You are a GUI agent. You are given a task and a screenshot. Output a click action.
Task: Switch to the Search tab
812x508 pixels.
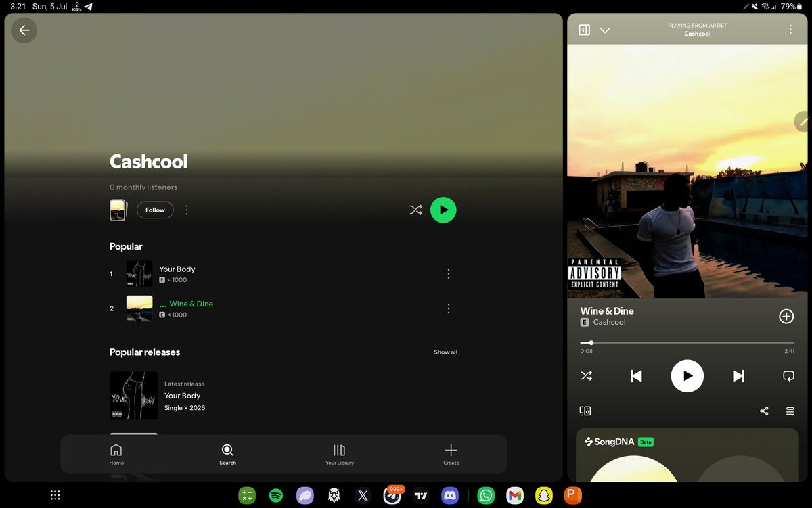[x=227, y=455]
